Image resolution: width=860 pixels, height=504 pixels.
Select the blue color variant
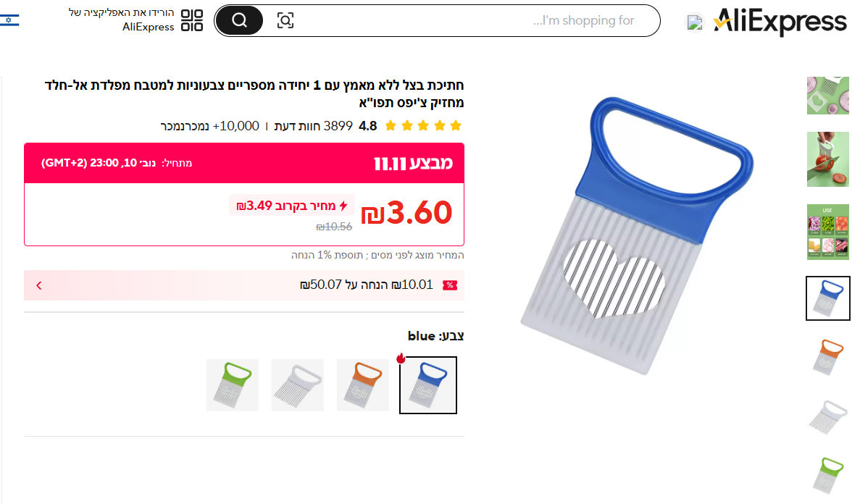tap(428, 385)
